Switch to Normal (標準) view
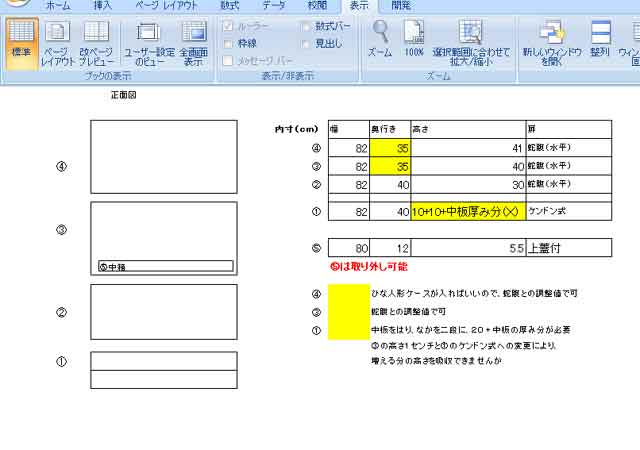The width and height of the screenshot is (640, 450). point(21,43)
